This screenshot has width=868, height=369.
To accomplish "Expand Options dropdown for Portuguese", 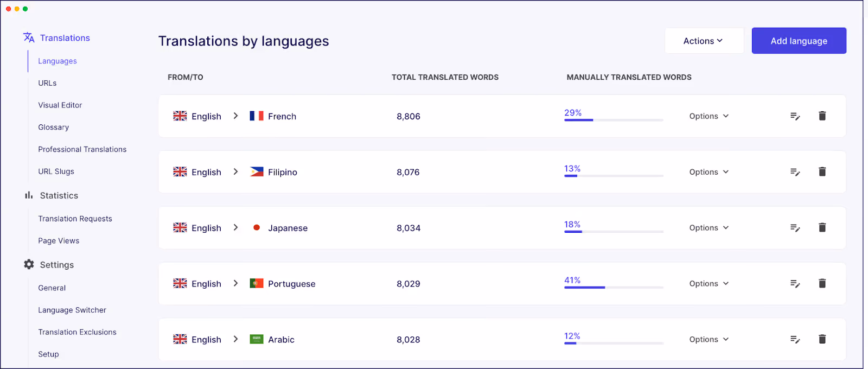I will tap(709, 284).
